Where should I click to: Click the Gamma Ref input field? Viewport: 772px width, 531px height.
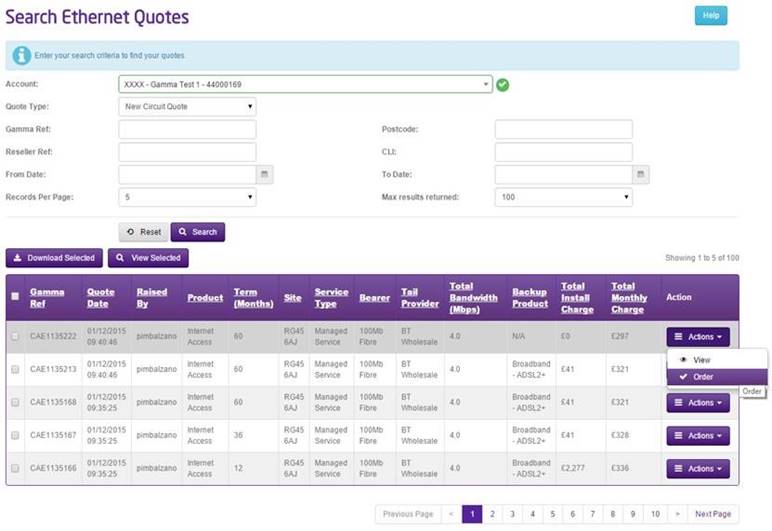(187, 129)
